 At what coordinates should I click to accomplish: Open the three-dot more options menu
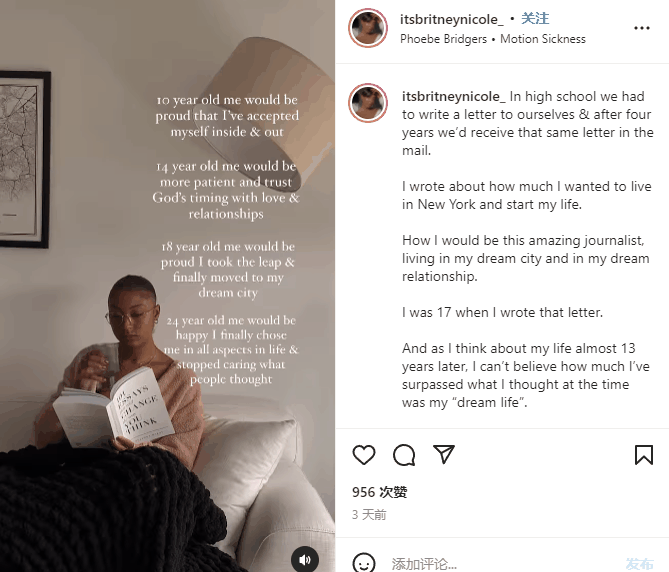coord(642,28)
